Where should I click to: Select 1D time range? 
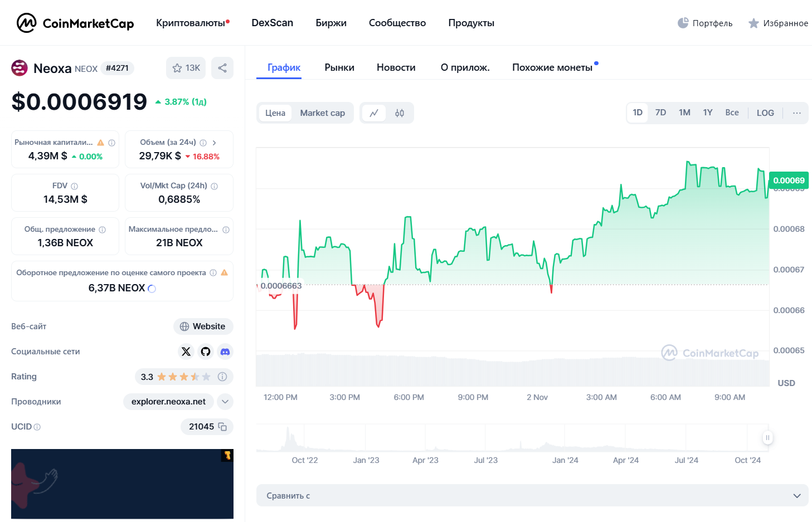(x=638, y=113)
